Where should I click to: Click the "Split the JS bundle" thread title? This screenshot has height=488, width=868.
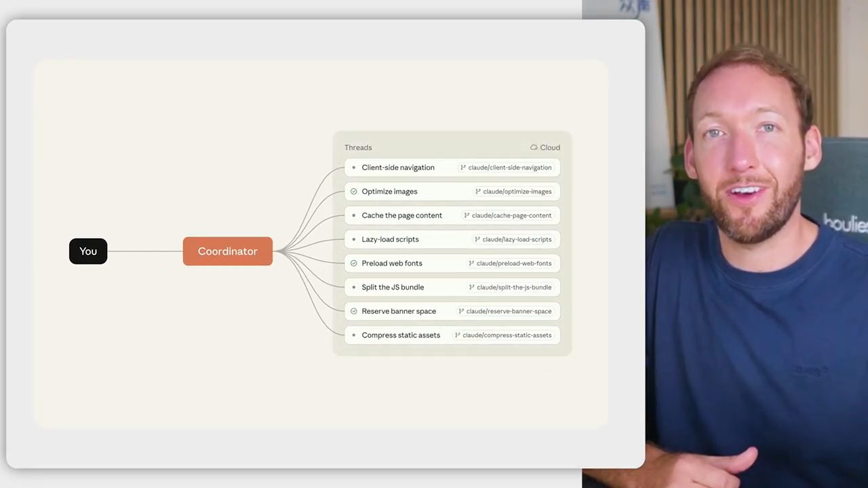pos(393,287)
